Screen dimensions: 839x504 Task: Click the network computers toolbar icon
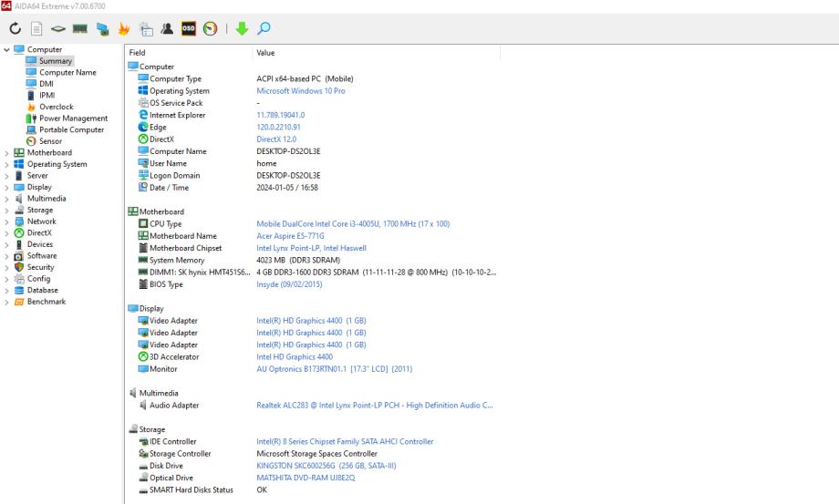point(102,28)
